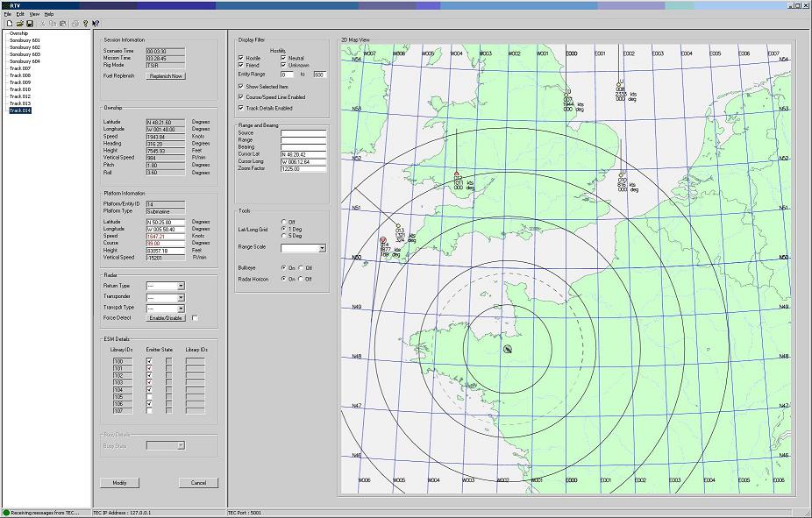The image size is (812, 518).
Task: Open the File menu
Action: [8, 14]
